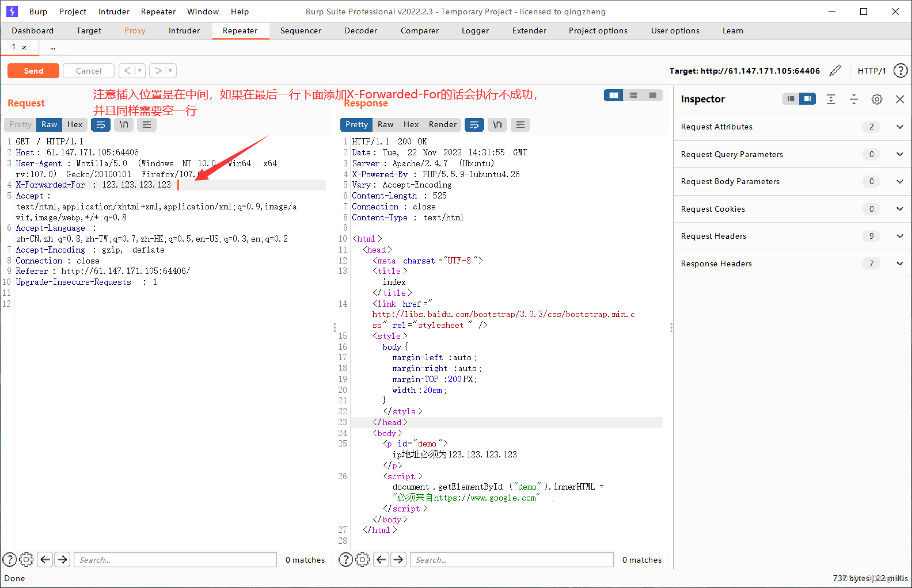912x588 pixels.
Task: Switch to the Decoder tab
Action: tap(361, 30)
